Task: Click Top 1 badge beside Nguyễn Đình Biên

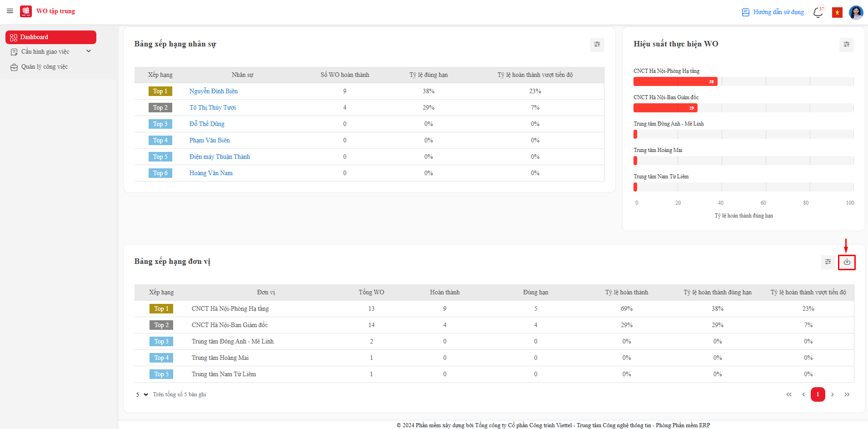Action: point(160,91)
